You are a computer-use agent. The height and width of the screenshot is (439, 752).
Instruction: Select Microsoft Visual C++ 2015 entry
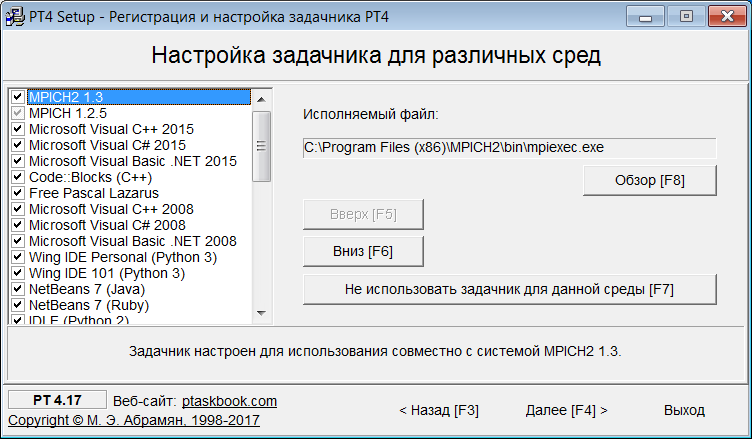(x=111, y=129)
